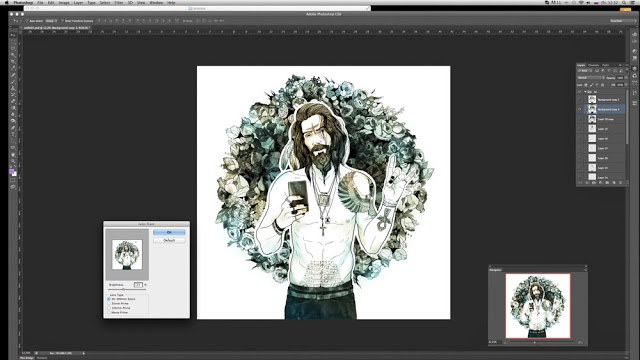The image size is (640, 360).
Task: Select the Magic Wand tool
Action: point(13,55)
